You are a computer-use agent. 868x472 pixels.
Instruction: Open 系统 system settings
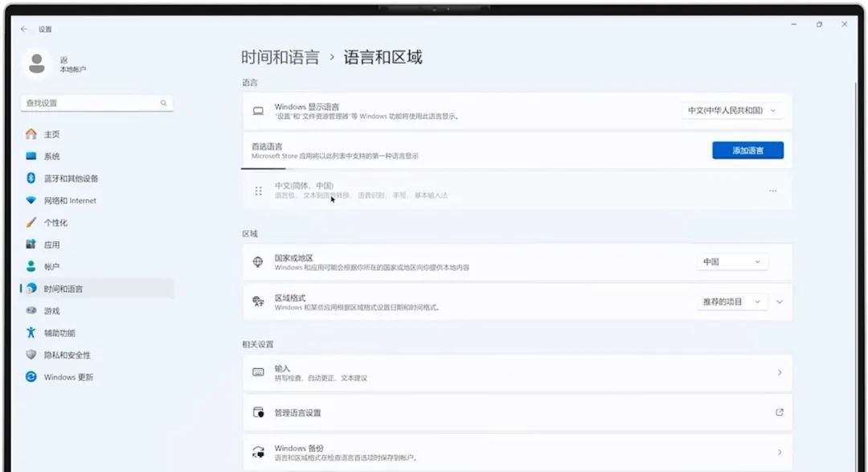point(97,156)
